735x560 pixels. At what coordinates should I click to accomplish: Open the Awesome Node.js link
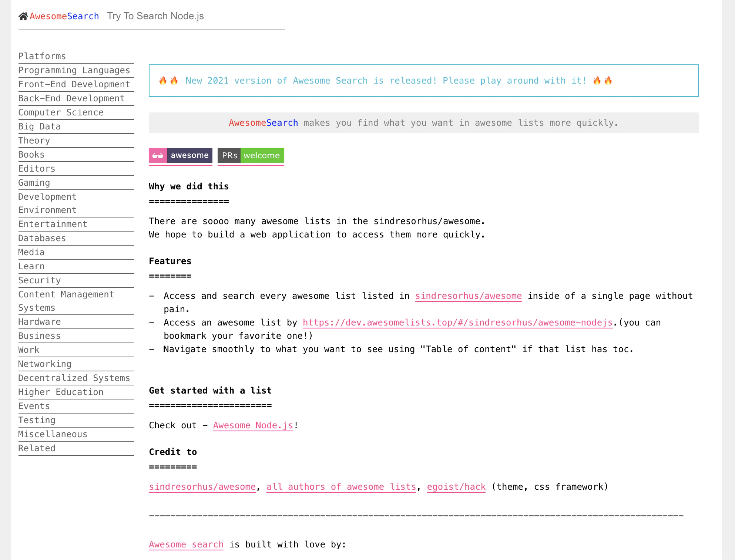tap(253, 425)
